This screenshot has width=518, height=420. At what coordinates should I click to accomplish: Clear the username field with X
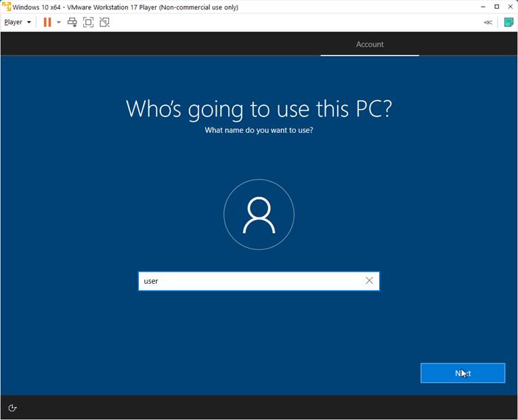tap(369, 280)
